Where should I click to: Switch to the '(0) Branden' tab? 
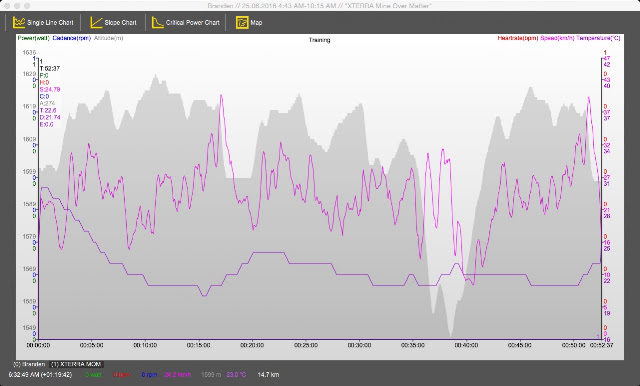coord(29,364)
